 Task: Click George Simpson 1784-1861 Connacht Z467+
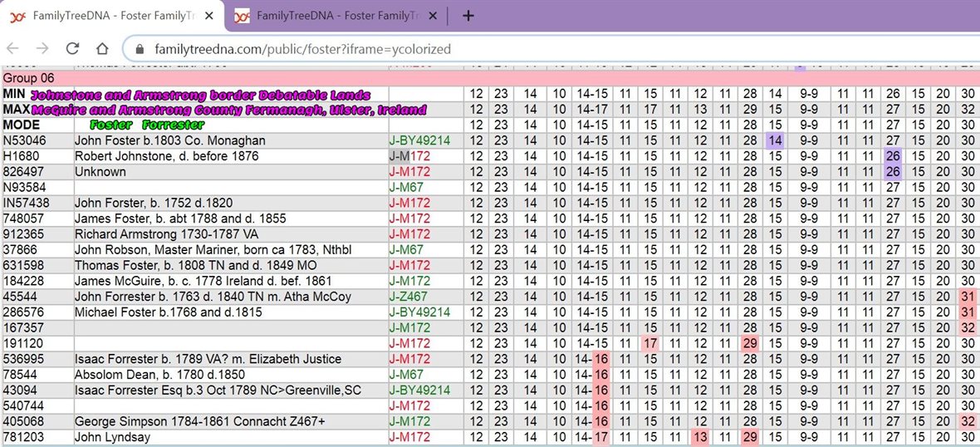201,422
